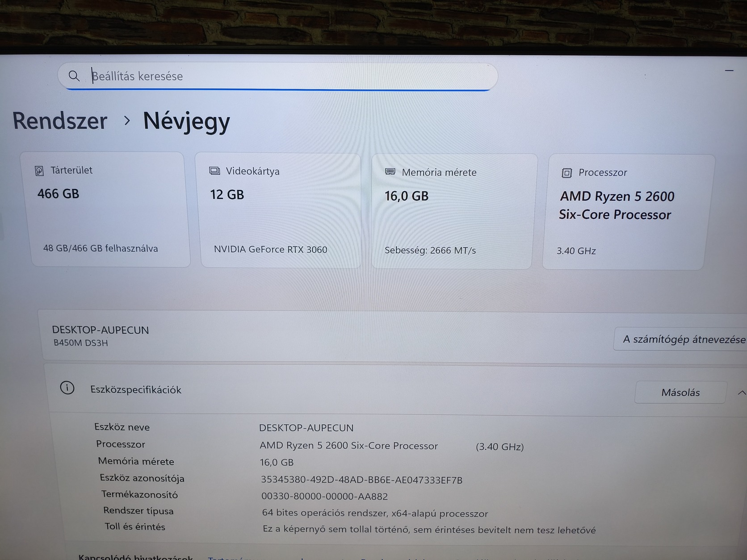Click the product ID '00330-80000-00000-AA882'

coord(324,496)
